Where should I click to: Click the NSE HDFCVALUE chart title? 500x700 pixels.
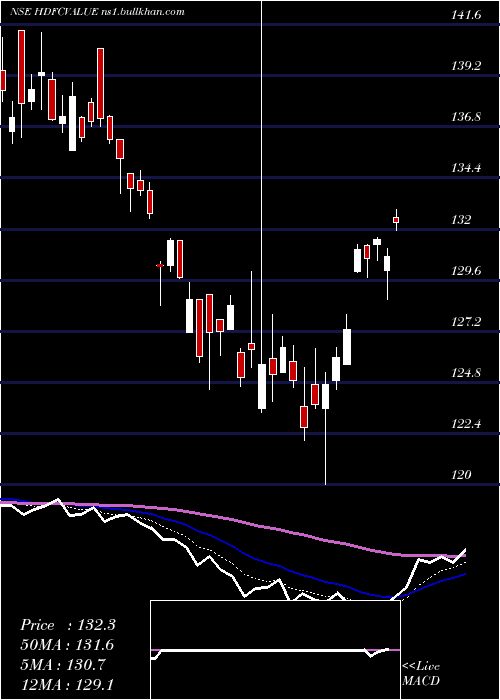tap(97, 12)
